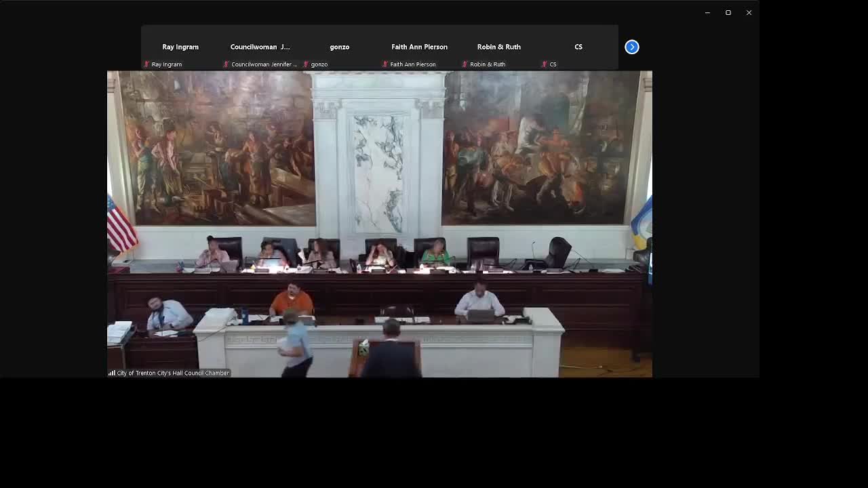This screenshot has height=488, width=868.
Task: Click the main council chamber video feed
Action: (380, 203)
